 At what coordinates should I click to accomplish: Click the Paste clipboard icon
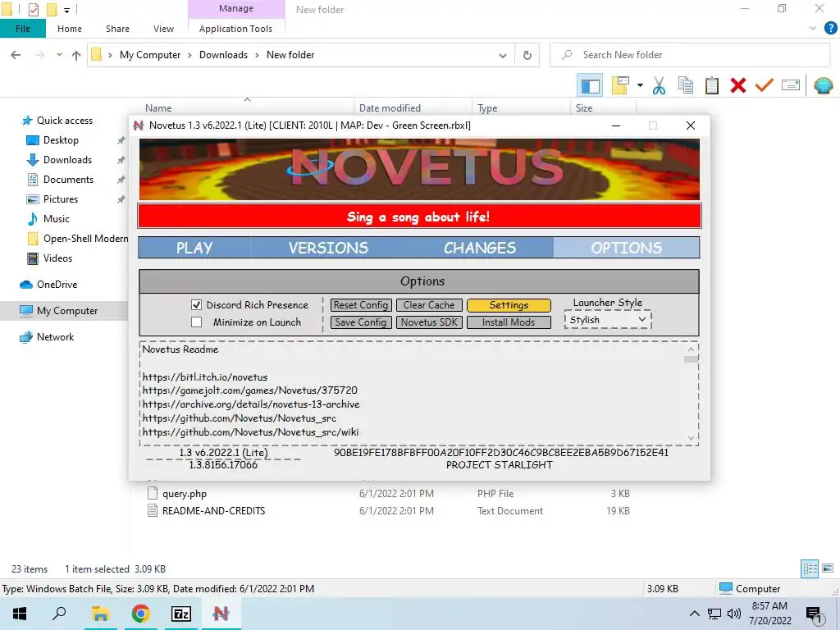(712, 85)
